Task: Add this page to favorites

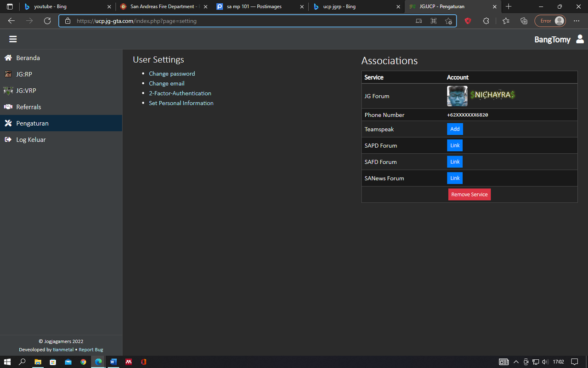Action: [448, 21]
